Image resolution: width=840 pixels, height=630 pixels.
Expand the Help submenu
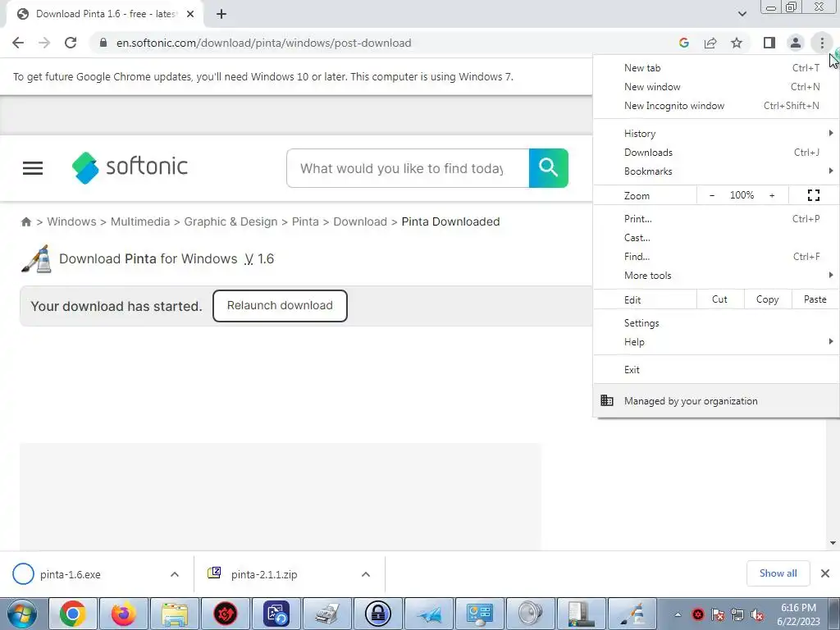pos(716,342)
